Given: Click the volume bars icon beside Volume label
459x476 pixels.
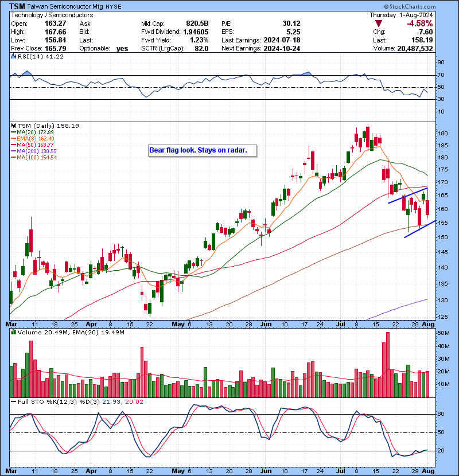Looking at the screenshot, I should (13, 332).
